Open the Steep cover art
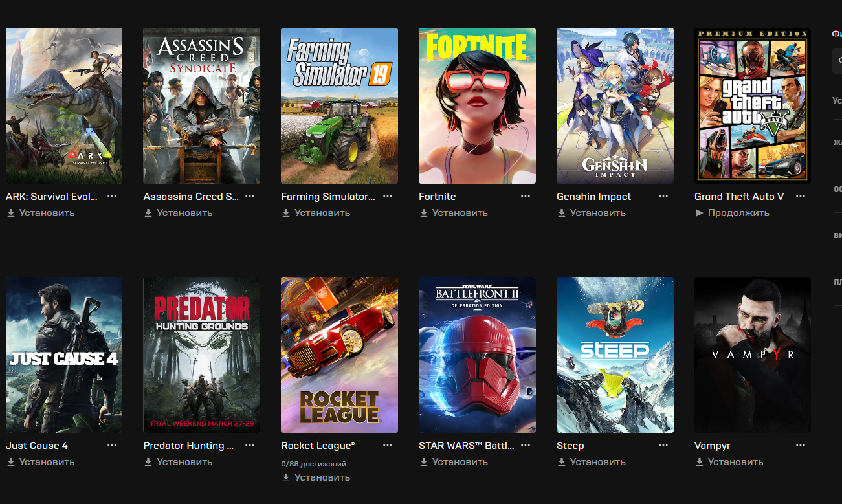This screenshot has width=842, height=504. point(615,355)
